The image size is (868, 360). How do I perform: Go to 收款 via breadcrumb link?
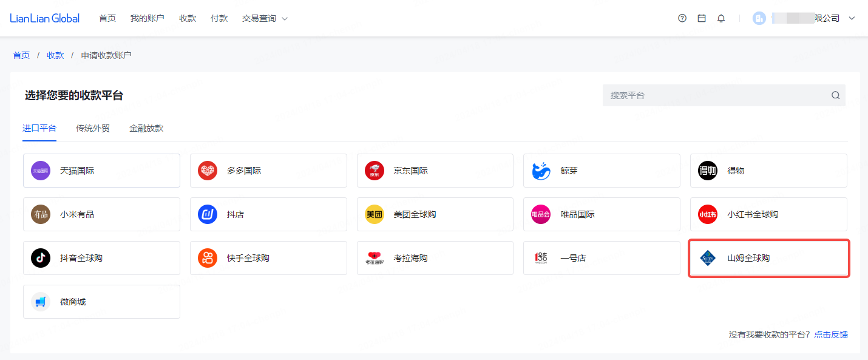(55, 55)
